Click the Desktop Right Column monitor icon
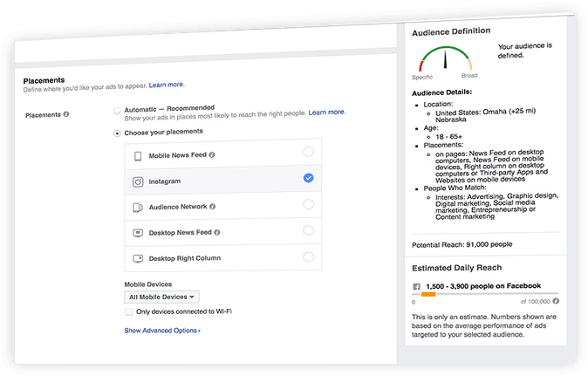 click(138, 259)
